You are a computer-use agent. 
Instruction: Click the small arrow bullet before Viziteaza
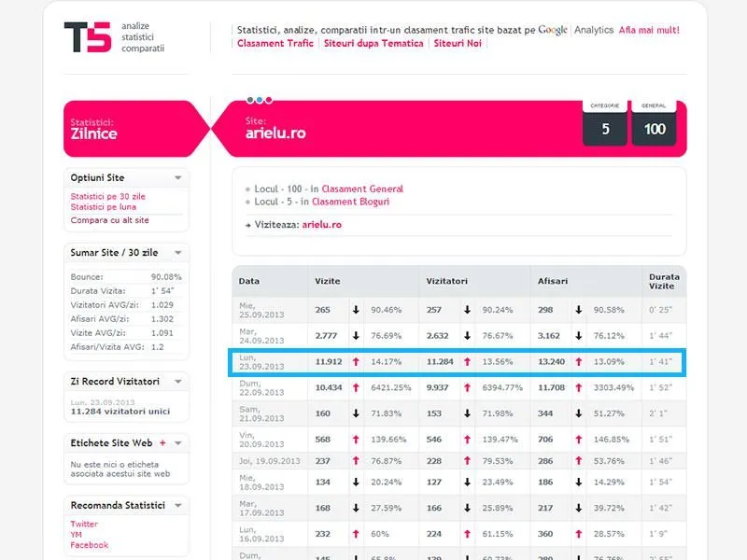[x=247, y=225]
